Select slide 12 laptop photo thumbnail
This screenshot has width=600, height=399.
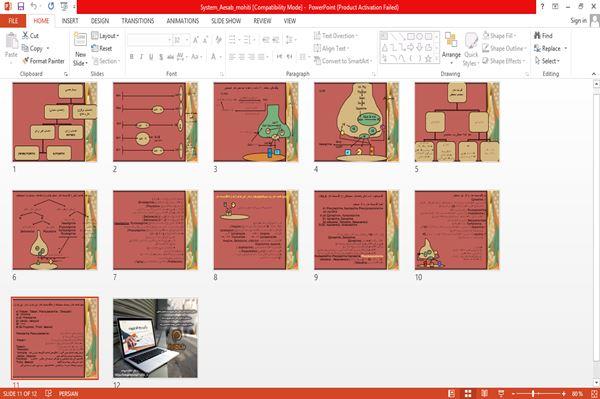[155, 338]
